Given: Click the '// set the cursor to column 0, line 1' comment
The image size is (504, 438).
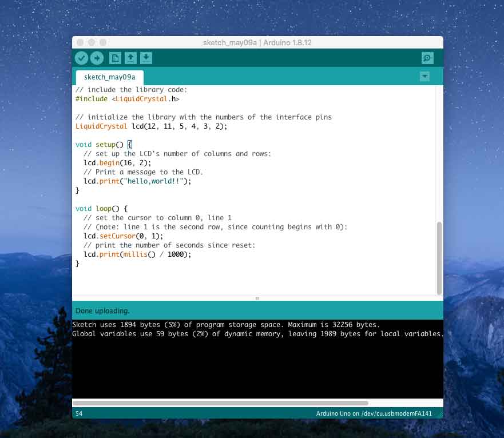Looking at the screenshot, I should [x=157, y=218].
